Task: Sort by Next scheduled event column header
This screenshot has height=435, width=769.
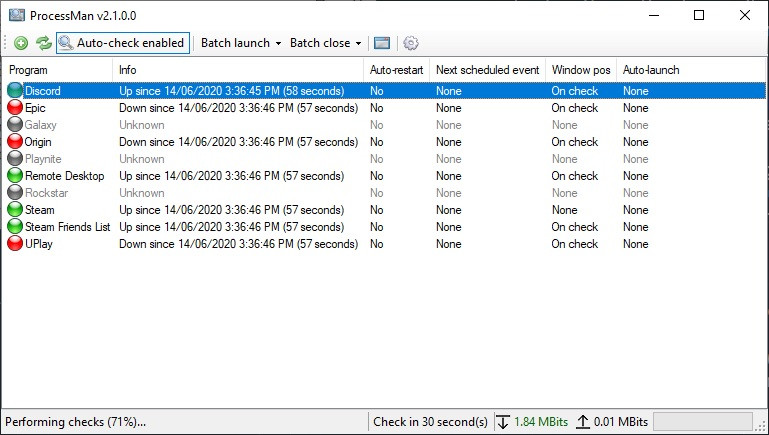Action: [487, 70]
